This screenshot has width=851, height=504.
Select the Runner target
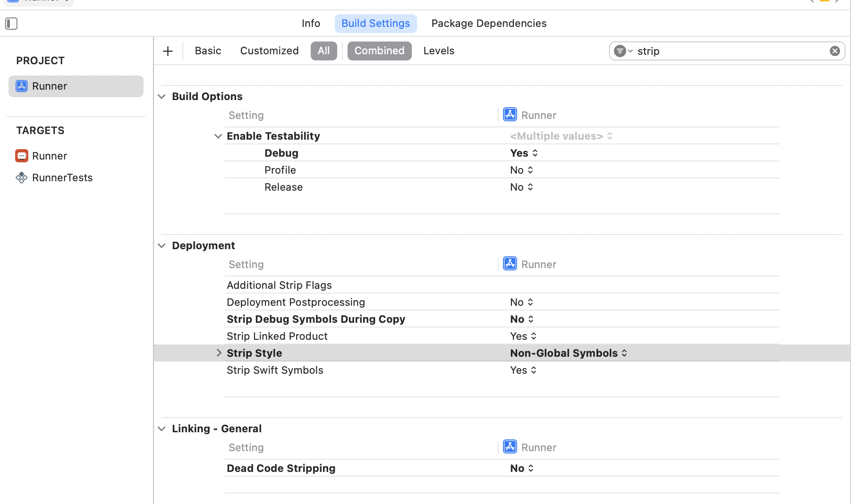coord(50,156)
